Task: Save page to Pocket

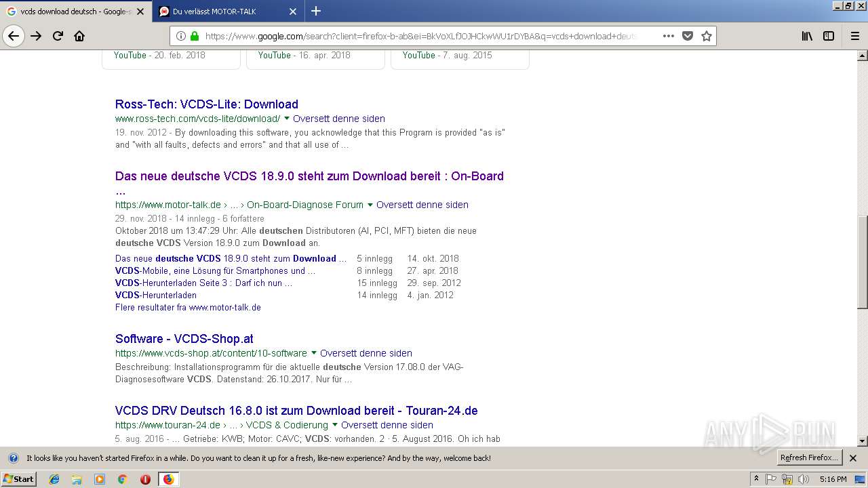Action: (x=688, y=36)
